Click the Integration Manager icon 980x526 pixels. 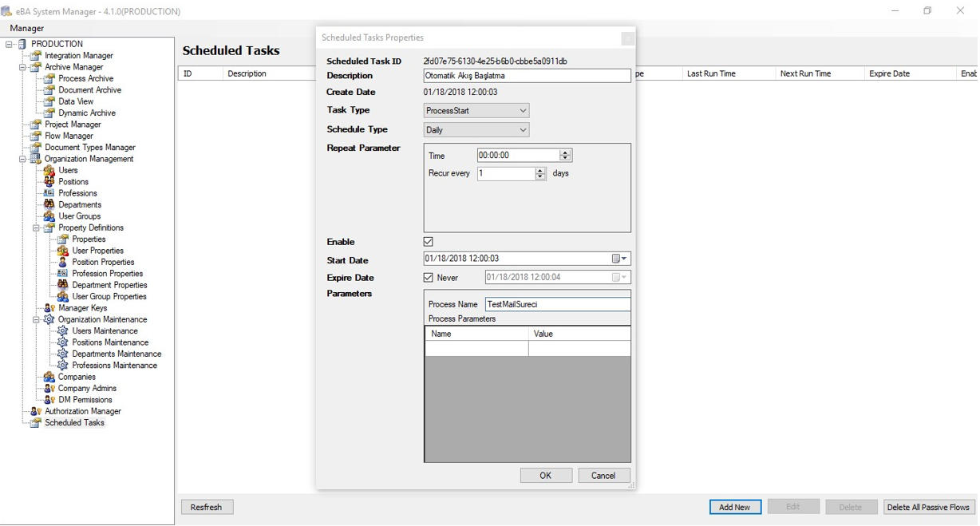point(36,56)
